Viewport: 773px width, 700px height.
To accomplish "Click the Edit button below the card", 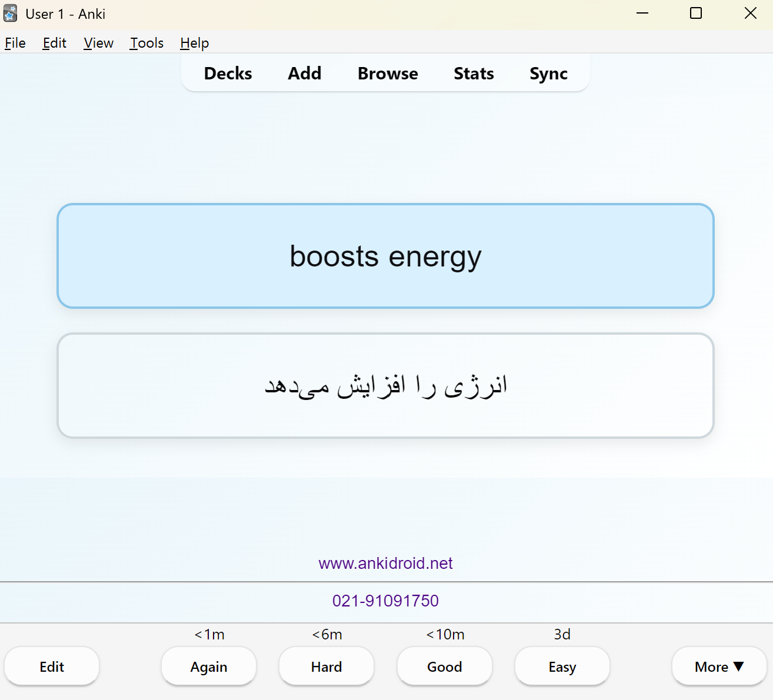I will pos(52,666).
